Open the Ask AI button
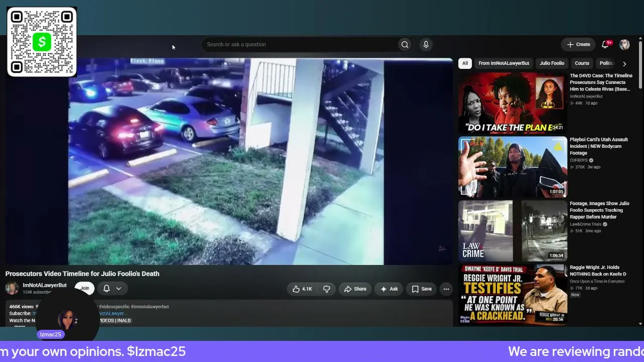 tap(389, 289)
